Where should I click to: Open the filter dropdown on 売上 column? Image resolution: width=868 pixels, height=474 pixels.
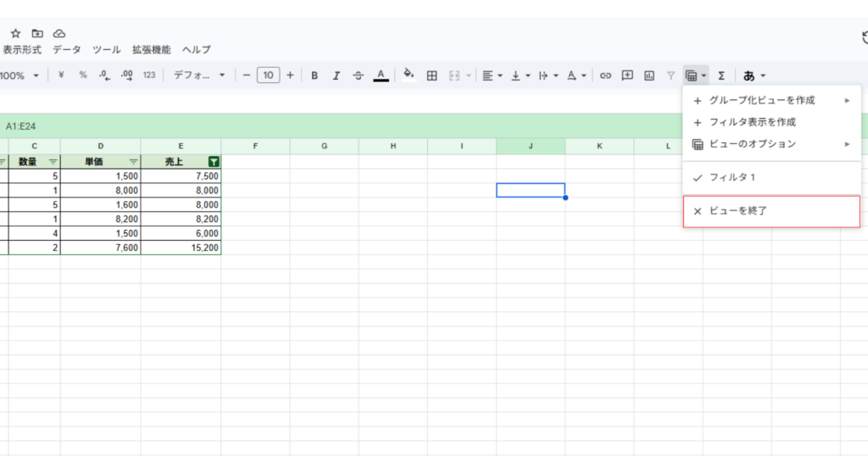pos(214,161)
